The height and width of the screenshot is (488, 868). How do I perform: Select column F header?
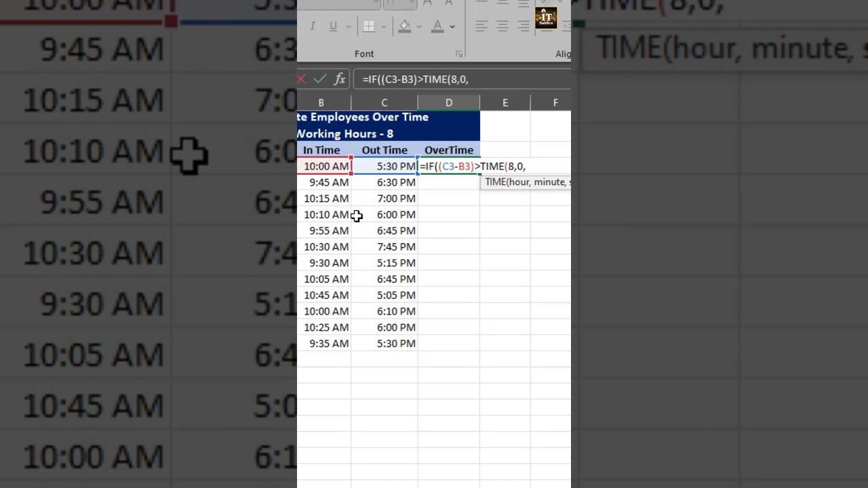(551, 102)
